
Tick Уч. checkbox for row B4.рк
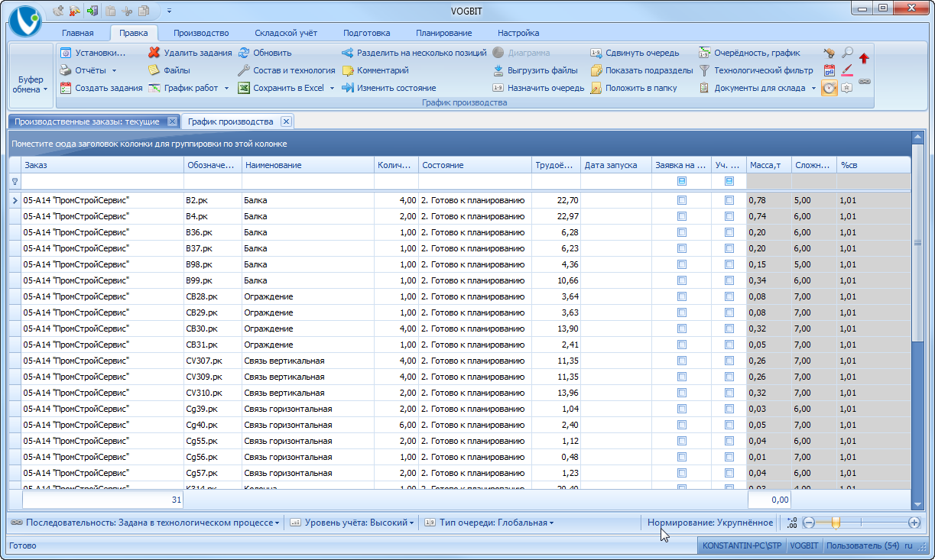point(729,216)
